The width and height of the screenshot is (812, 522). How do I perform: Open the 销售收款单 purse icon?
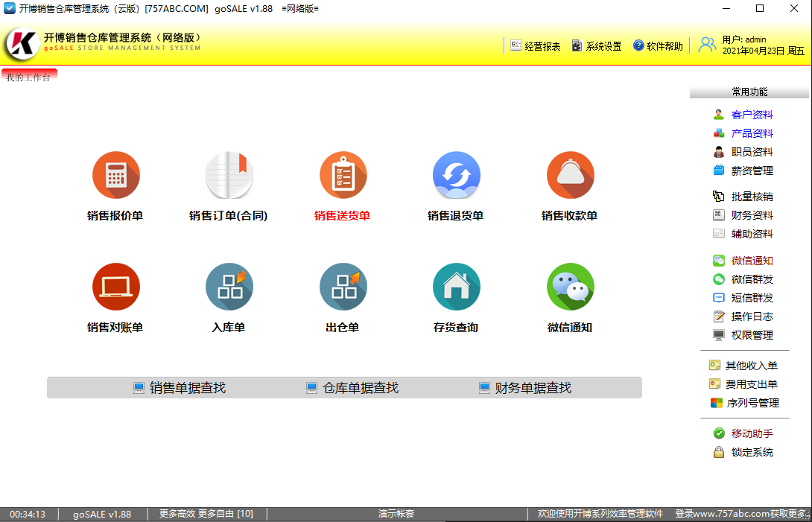(570, 175)
